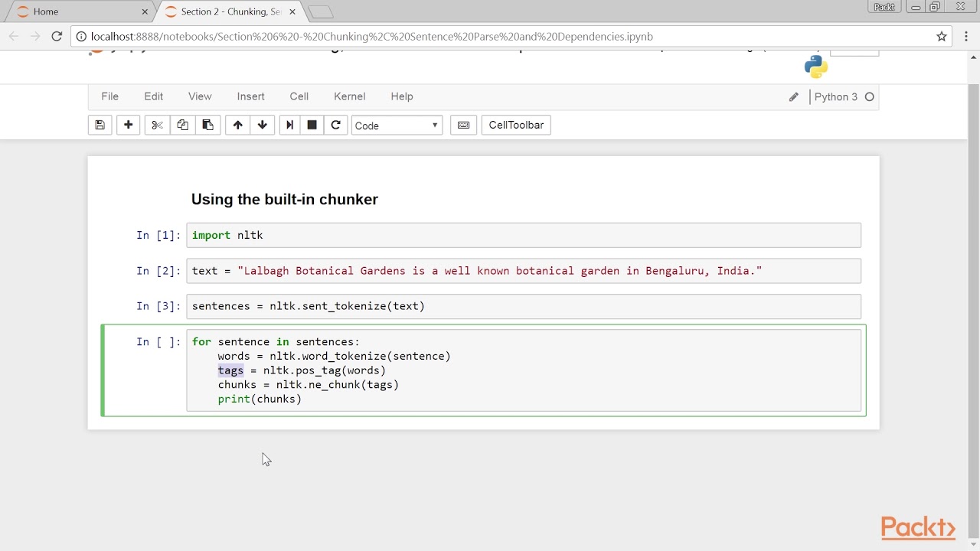The width and height of the screenshot is (980, 551).
Task: View site information icon in address bar
Action: 81,36
